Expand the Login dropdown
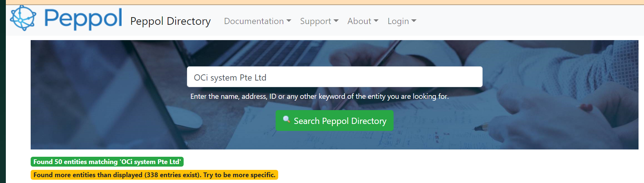 [x=402, y=21]
